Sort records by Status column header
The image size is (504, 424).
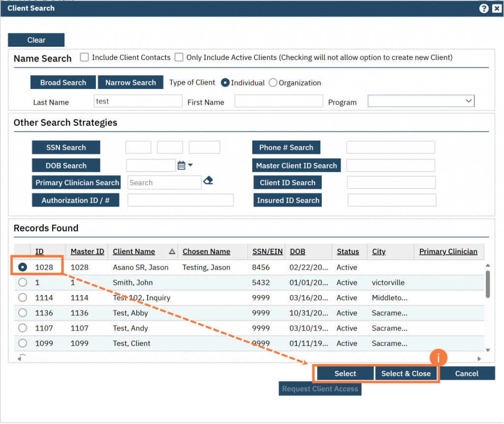(x=347, y=252)
